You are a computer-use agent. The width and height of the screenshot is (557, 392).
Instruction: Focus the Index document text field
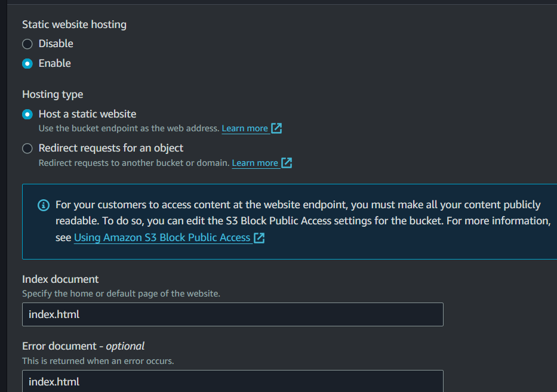click(233, 314)
